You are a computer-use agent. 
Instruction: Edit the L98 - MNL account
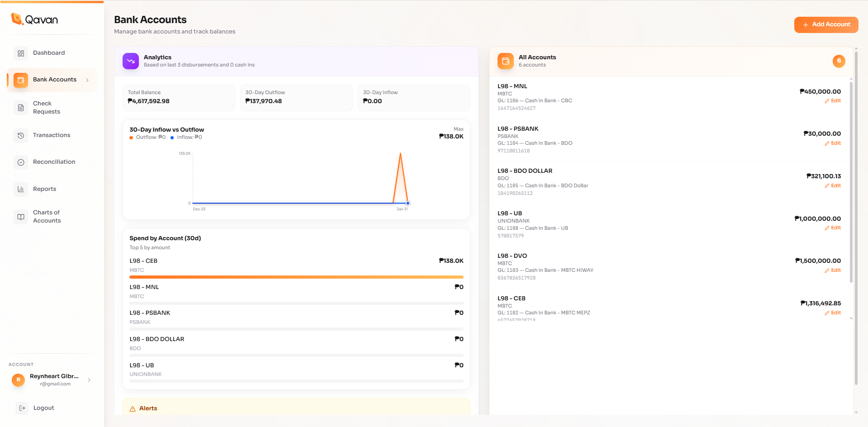pyautogui.click(x=833, y=101)
